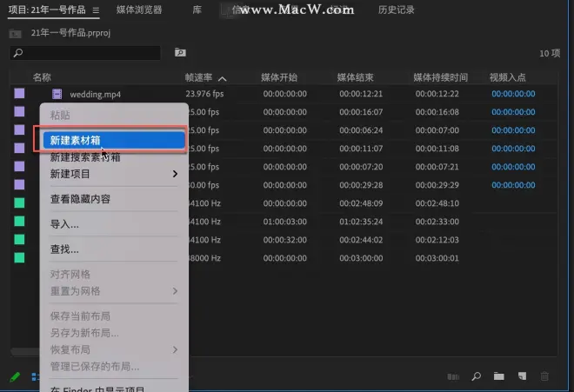Click the 媒体结束 column header

tap(355, 77)
